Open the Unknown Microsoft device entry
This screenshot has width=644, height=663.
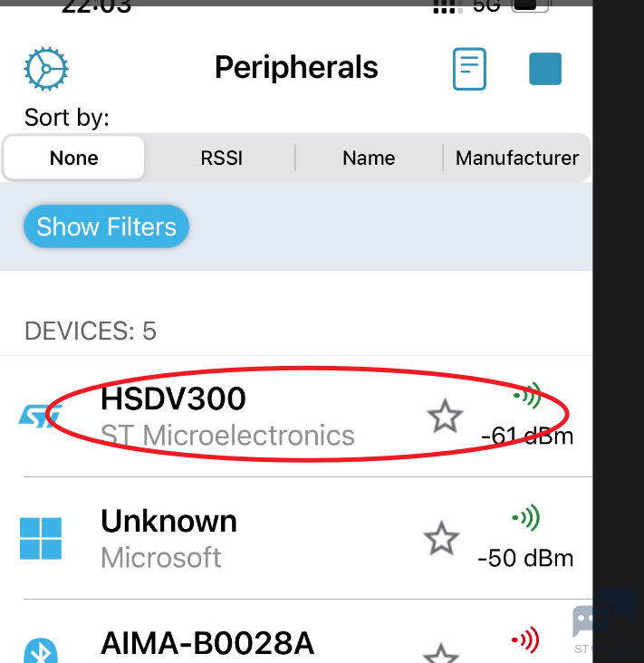pyautogui.click(x=296, y=538)
